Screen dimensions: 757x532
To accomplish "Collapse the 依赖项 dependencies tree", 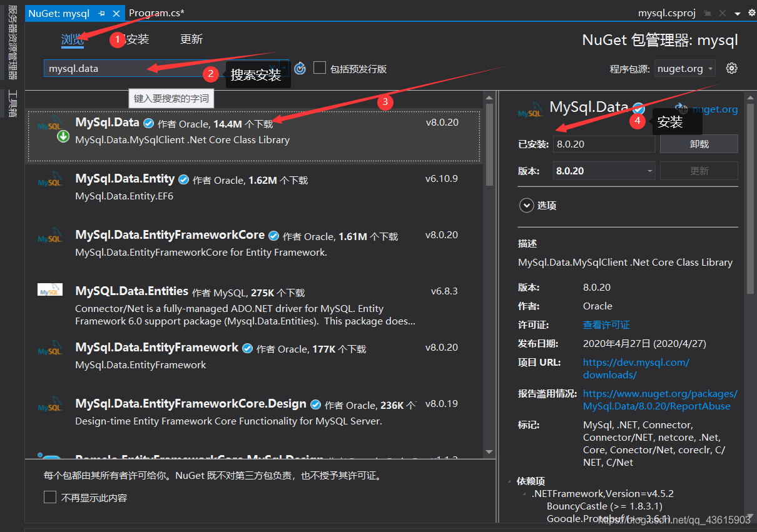I will [x=510, y=481].
